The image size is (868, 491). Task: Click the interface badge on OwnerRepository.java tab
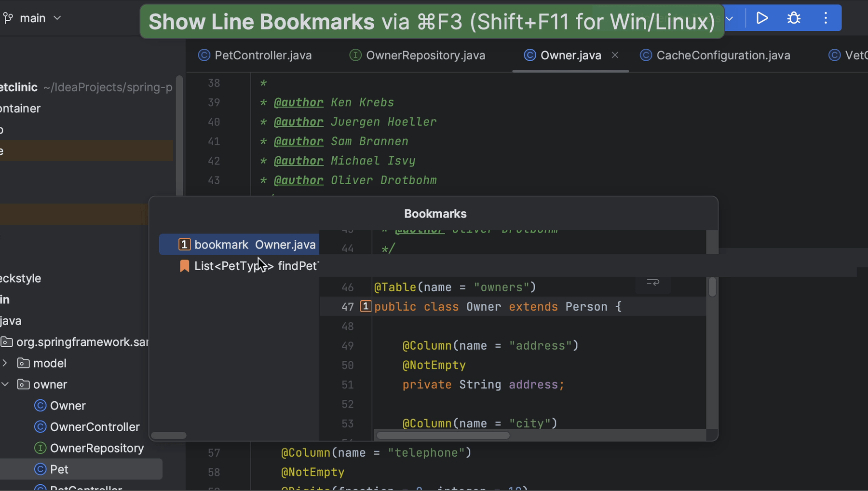pos(355,55)
